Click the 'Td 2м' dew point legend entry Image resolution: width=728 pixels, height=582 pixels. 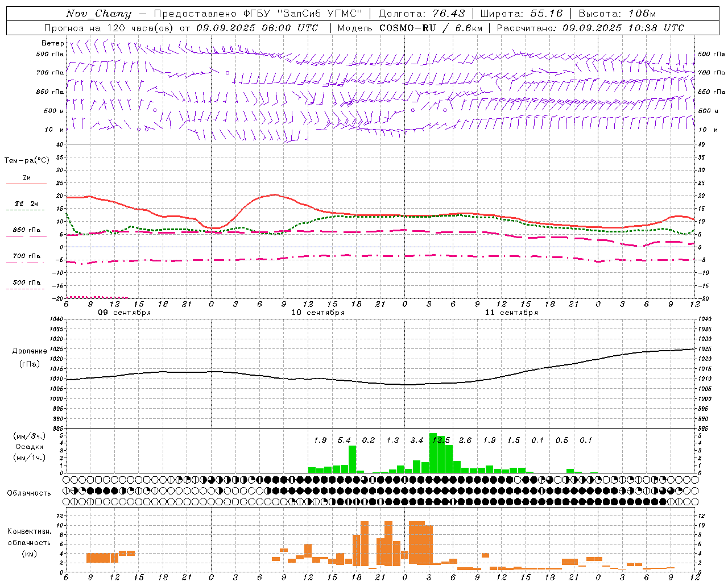27,203
